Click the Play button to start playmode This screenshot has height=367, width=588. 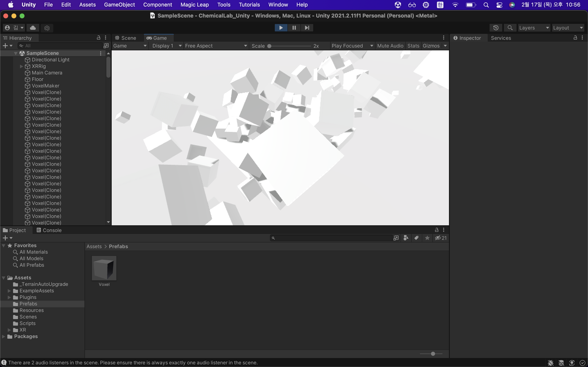[281, 28]
